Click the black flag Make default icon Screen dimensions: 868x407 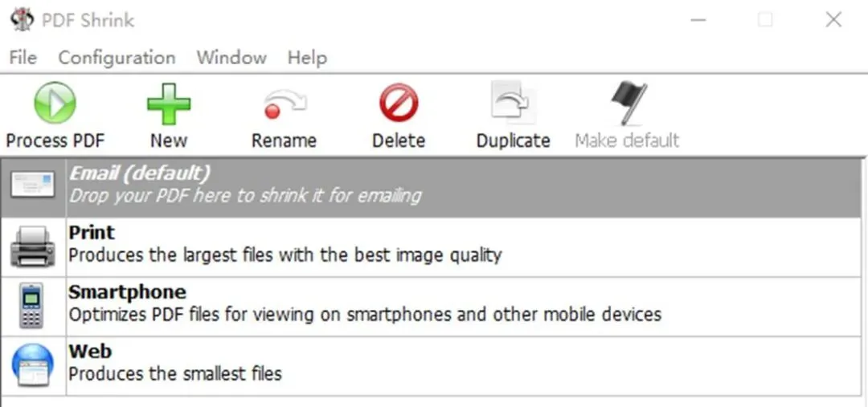(x=628, y=103)
